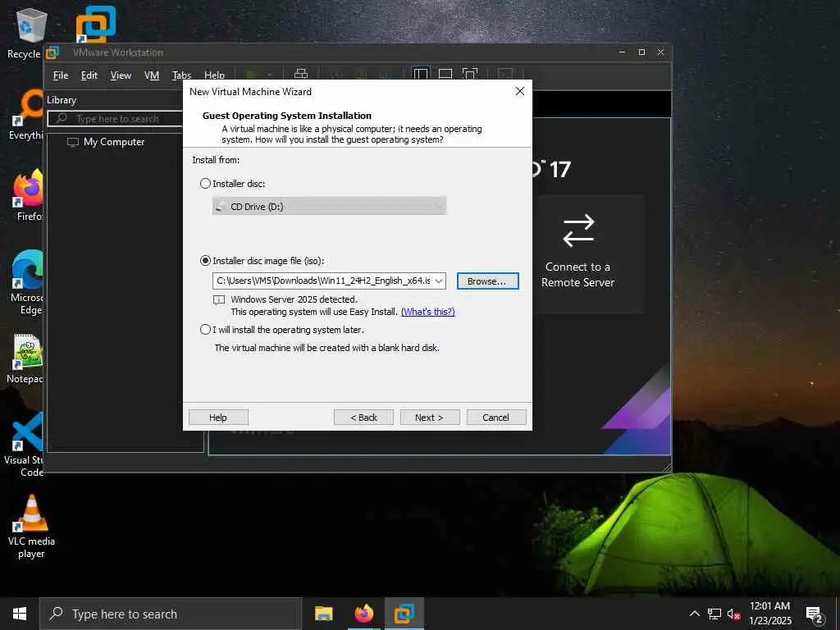Open the Edit menu in VMware Workstation
This screenshot has height=630, width=840.
89,75
